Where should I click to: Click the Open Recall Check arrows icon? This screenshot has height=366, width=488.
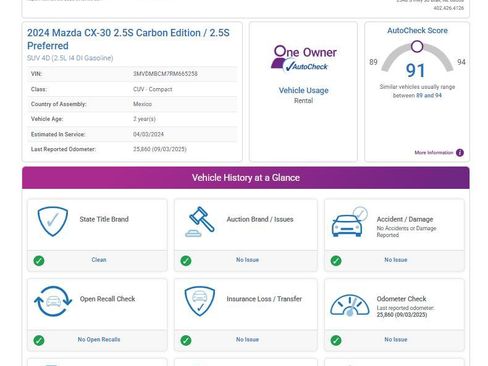53,301
